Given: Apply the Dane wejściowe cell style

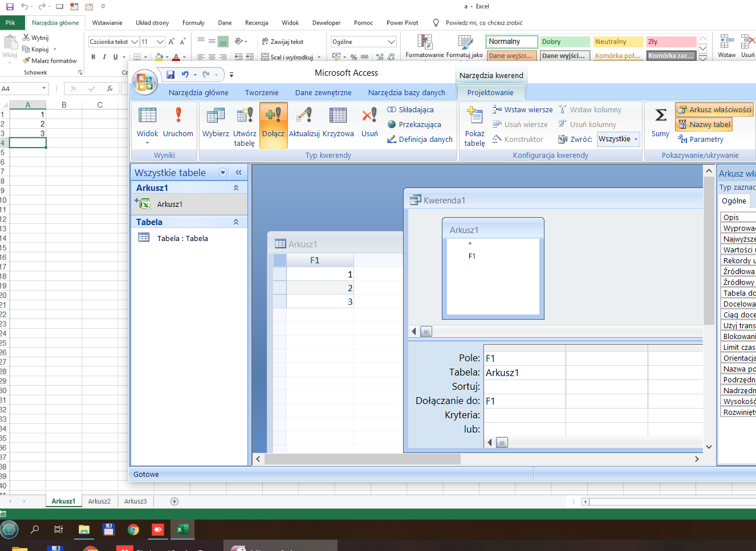Looking at the screenshot, I should (x=511, y=55).
